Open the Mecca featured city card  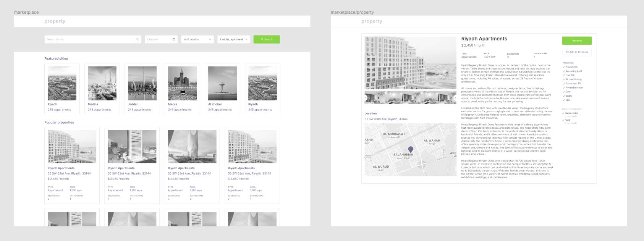point(182,89)
